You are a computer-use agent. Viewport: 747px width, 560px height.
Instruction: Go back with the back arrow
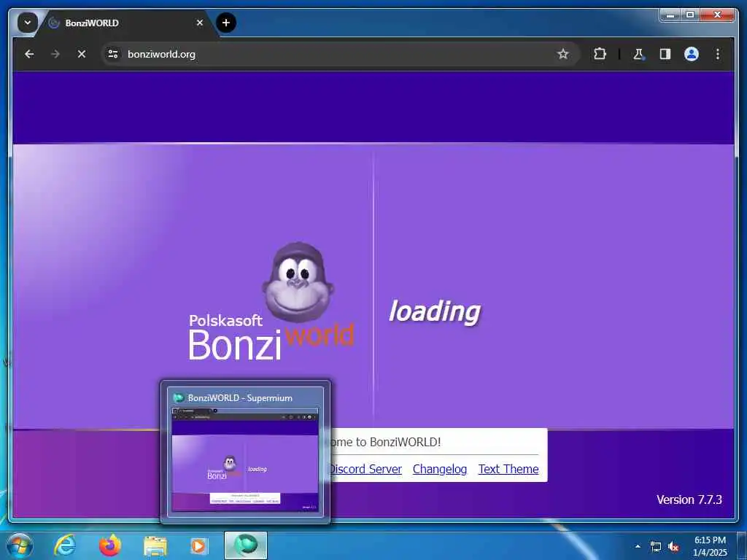coord(29,54)
